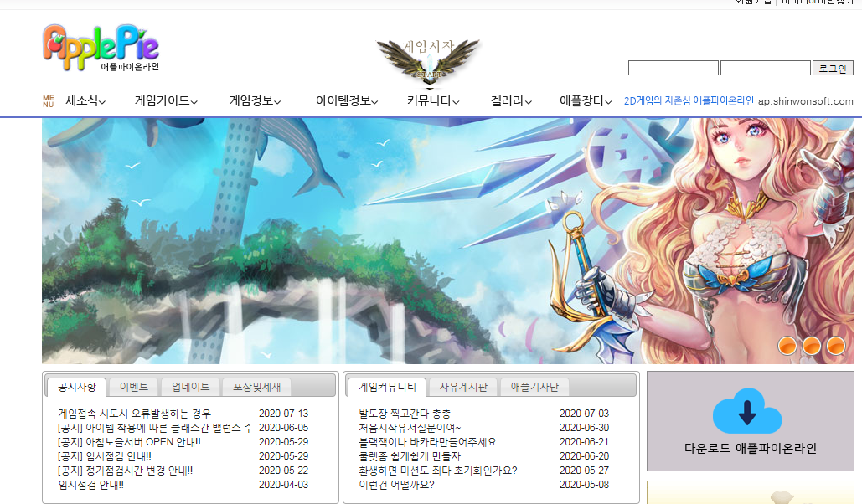The width and height of the screenshot is (862, 504).
Task: Switch to the 업데이트 tab
Action: (190, 387)
